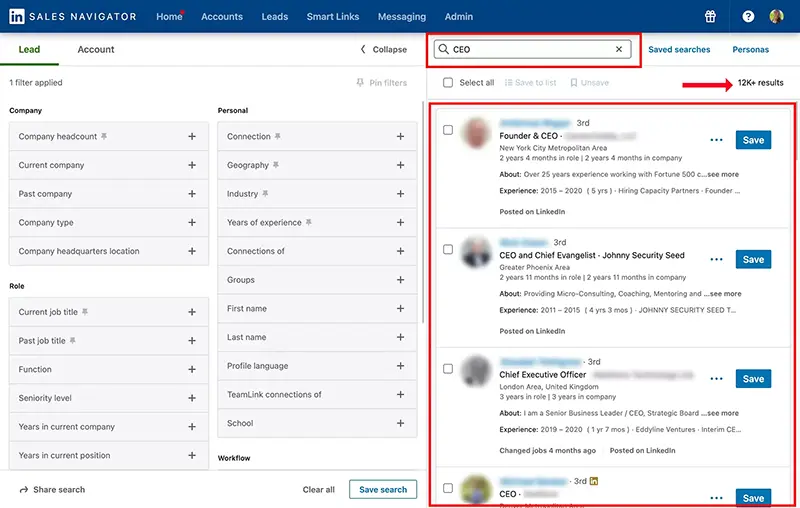Screen dimensions: 800x508
Task: Click pin icon next to Current job title
Action: point(85,312)
